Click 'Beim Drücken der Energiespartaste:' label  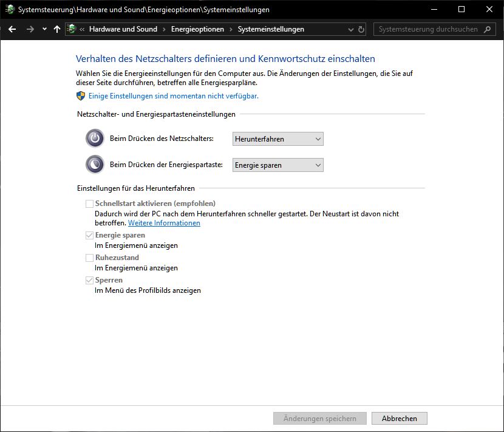pos(166,165)
